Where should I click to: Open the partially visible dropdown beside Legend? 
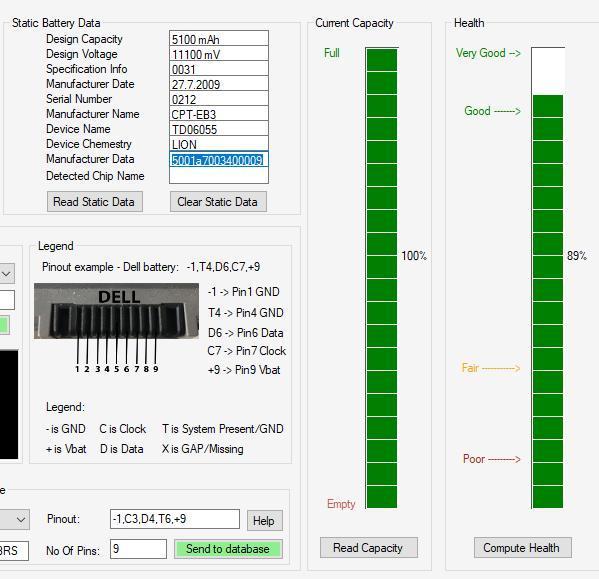tap(7, 273)
